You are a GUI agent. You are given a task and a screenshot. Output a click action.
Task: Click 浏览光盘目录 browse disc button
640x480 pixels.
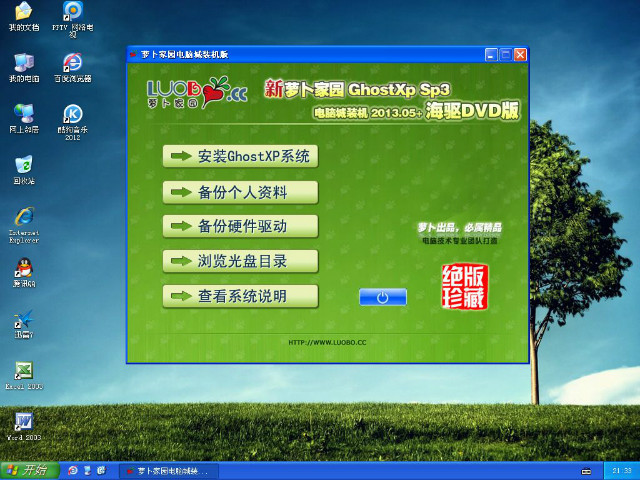click(x=240, y=261)
